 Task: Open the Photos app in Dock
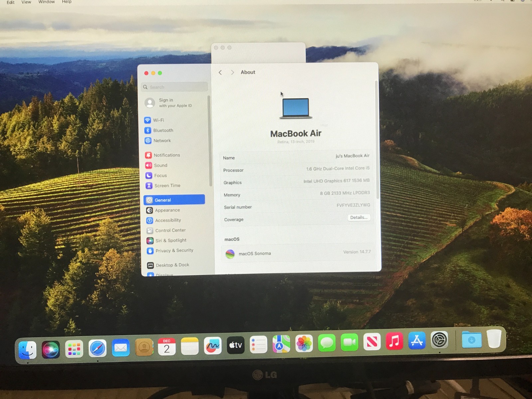click(304, 343)
